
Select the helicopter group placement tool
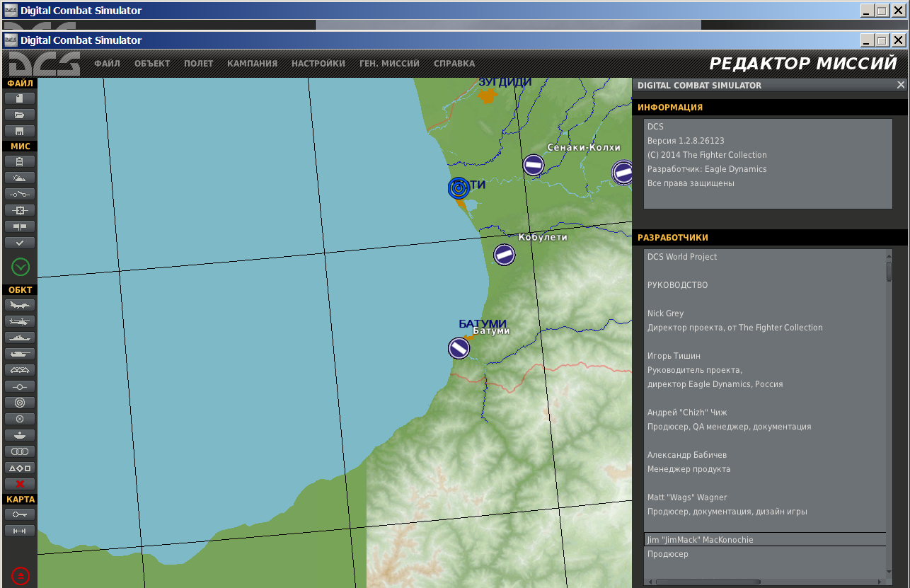[x=20, y=321]
